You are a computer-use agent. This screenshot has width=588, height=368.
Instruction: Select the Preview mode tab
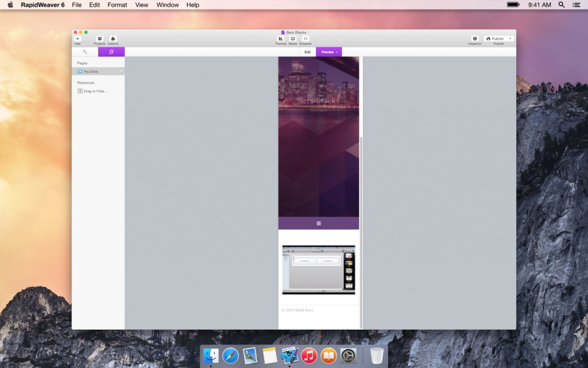(328, 52)
